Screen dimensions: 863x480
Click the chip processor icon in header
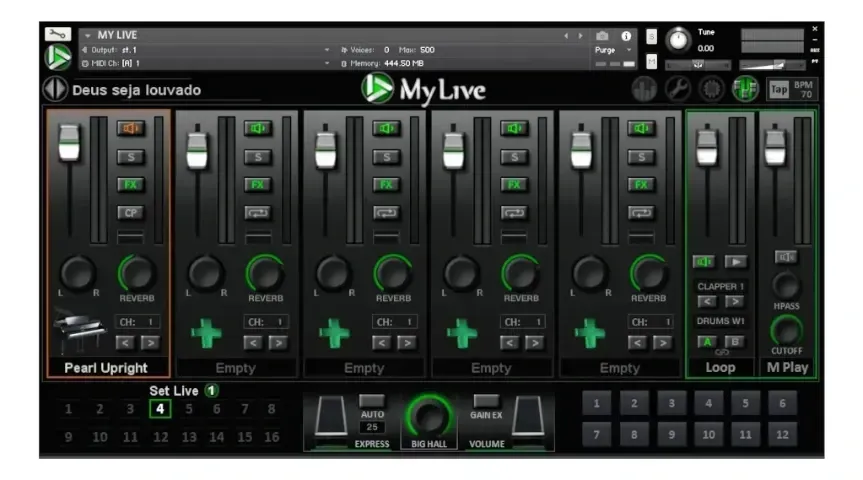[x=712, y=89]
